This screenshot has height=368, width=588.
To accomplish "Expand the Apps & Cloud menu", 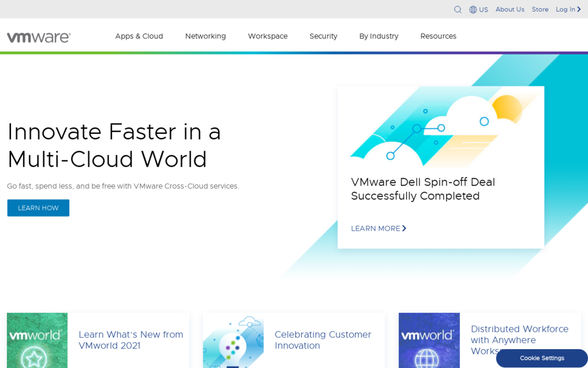I will coord(139,36).
